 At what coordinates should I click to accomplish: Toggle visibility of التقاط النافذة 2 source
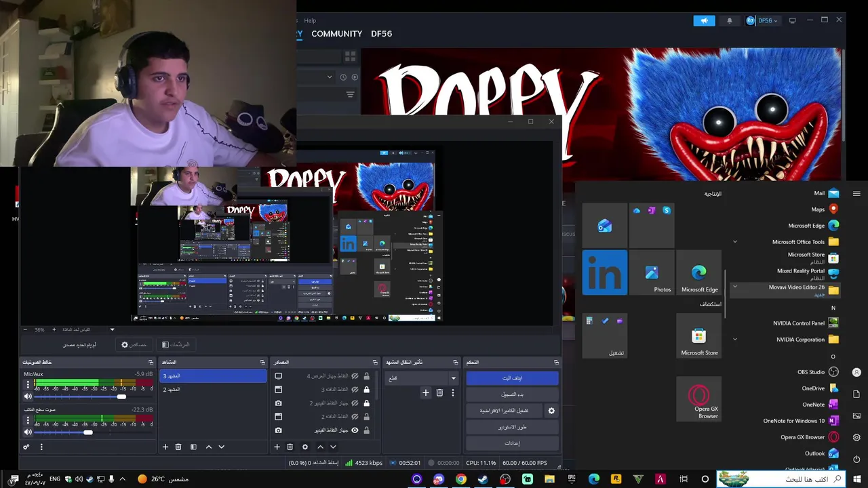[x=355, y=417]
